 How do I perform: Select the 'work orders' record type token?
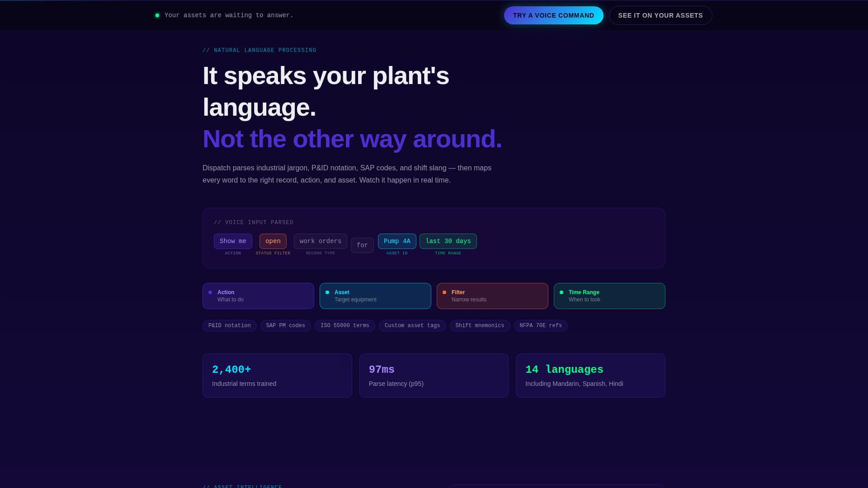(321, 241)
